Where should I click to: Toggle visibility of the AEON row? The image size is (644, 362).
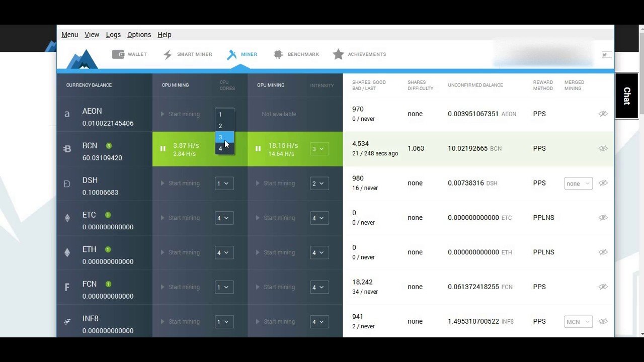[x=603, y=114]
